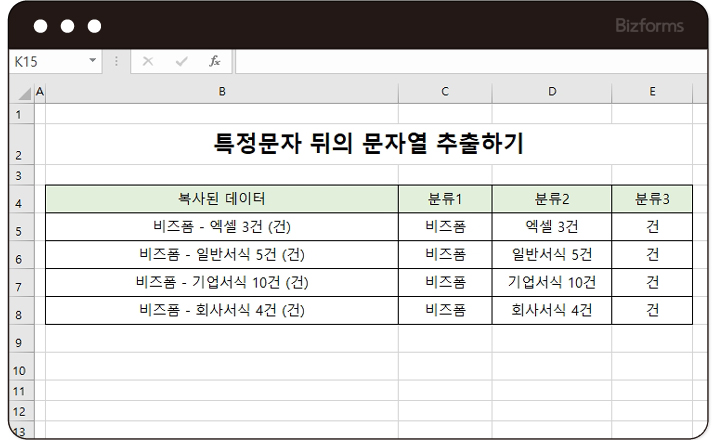Click the '건' cell in row 6

[652, 254]
